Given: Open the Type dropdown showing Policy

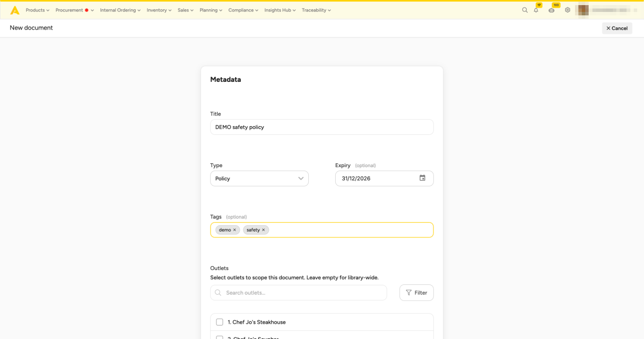Looking at the screenshot, I should coord(259,178).
